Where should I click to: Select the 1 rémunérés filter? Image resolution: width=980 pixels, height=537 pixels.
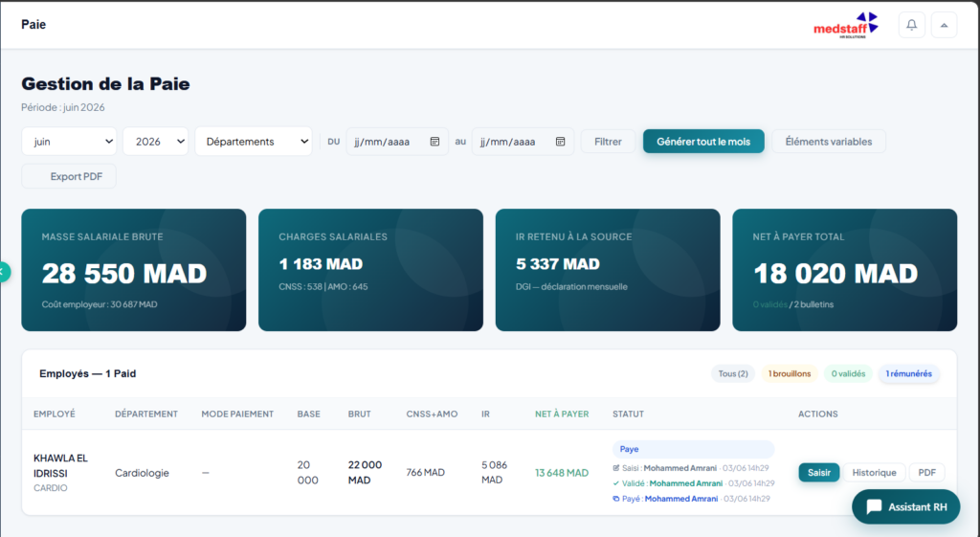pos(909,374)
